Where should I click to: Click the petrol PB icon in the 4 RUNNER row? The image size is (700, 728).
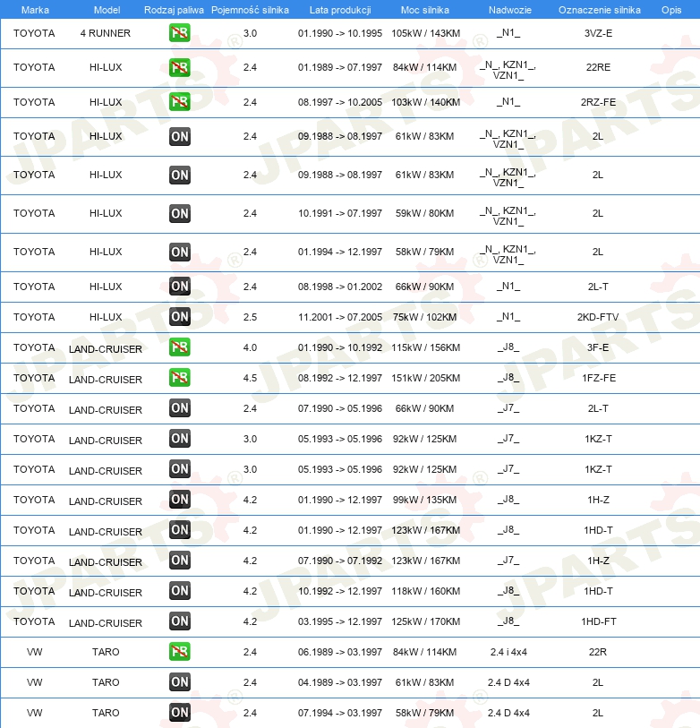179,33
